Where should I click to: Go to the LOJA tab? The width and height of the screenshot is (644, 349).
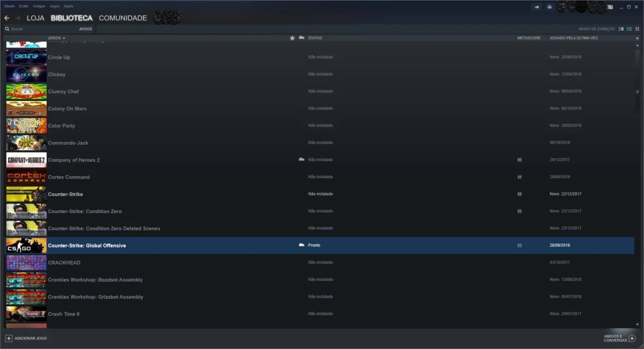[x=35, y=18]
